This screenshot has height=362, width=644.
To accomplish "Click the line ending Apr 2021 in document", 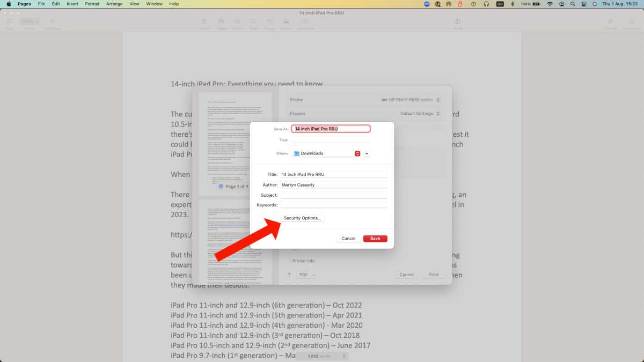I will coord(267,315).
